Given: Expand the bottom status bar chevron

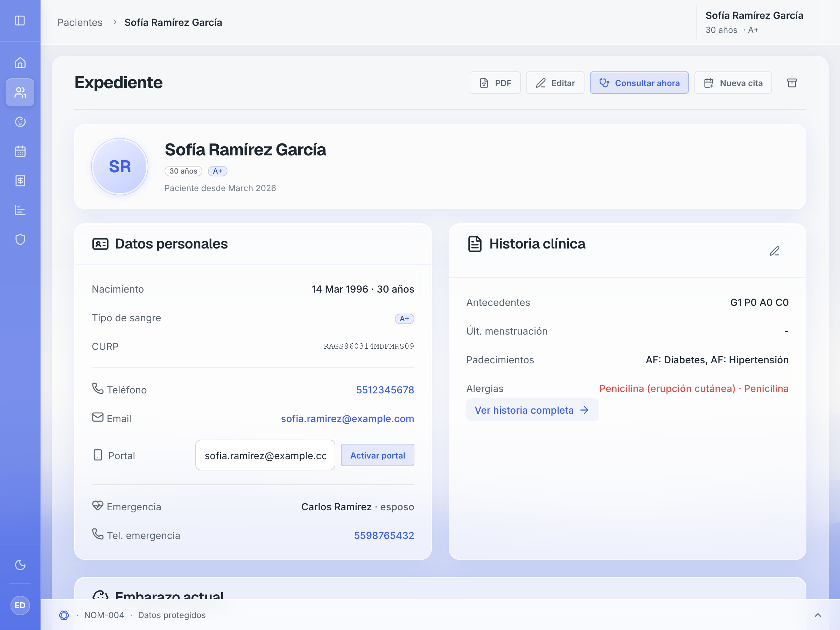Looking at the screenshot, I should point(818,615).
